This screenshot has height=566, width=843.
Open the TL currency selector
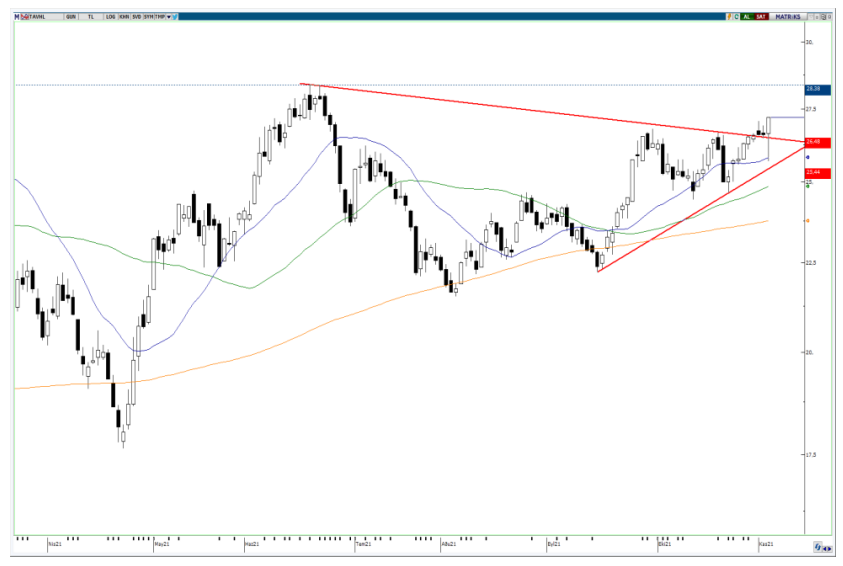coord(91,17)
